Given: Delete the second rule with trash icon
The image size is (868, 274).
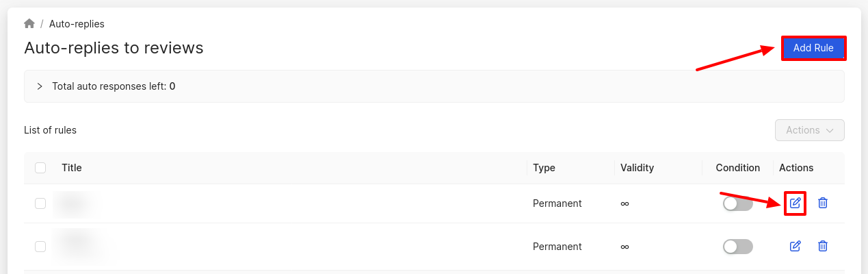Looking at the screenshot, I should point(823,246).
